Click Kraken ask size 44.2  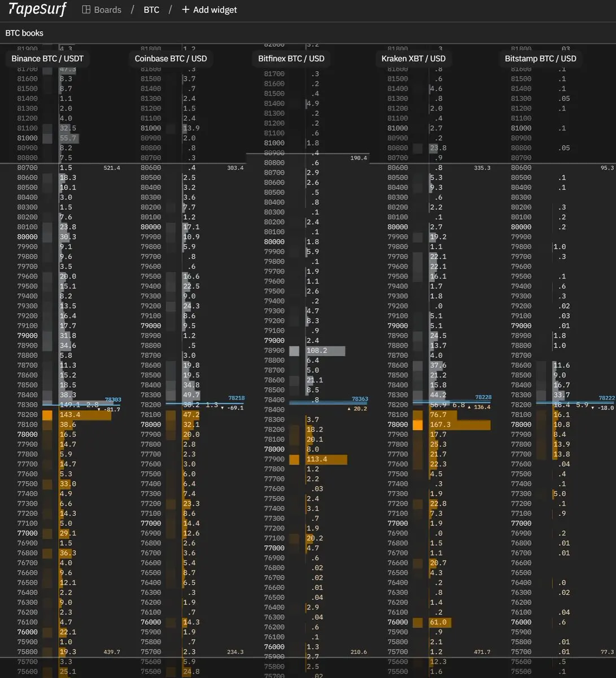(438, 395)
